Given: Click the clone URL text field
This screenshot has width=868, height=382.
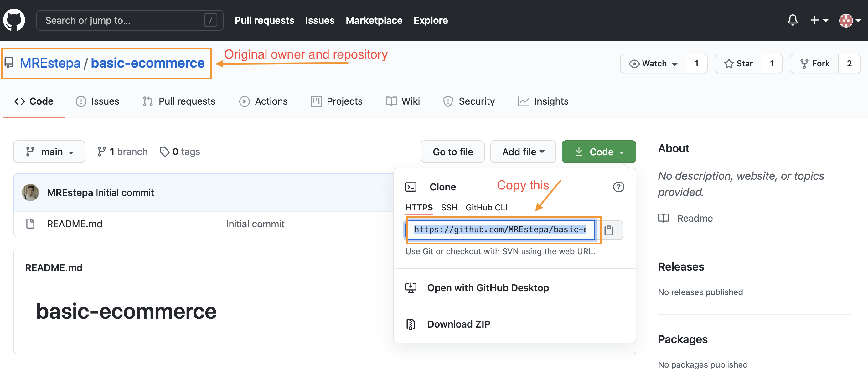Looking at the screenshot, I should [x=500, y=230].
